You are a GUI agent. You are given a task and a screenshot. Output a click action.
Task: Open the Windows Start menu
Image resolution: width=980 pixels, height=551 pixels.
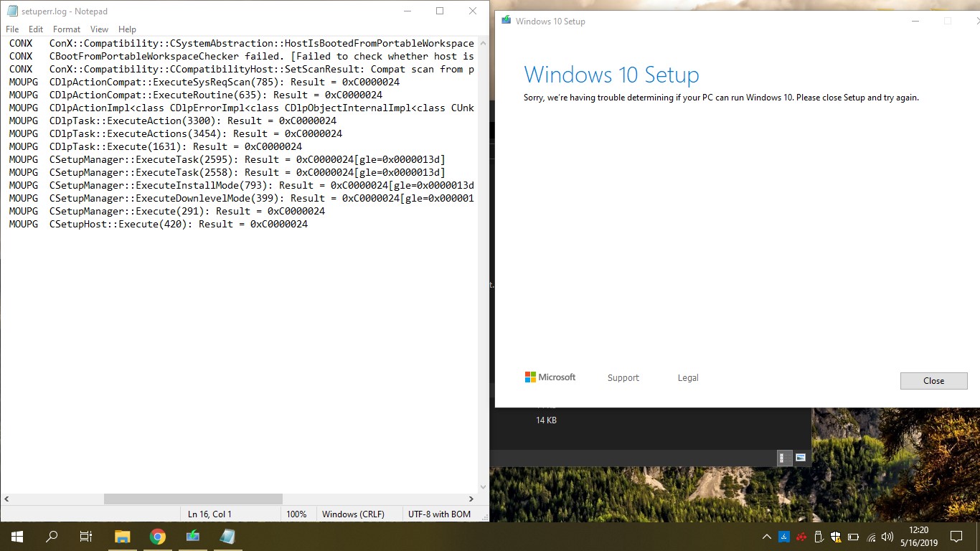(x=17, y=537)
